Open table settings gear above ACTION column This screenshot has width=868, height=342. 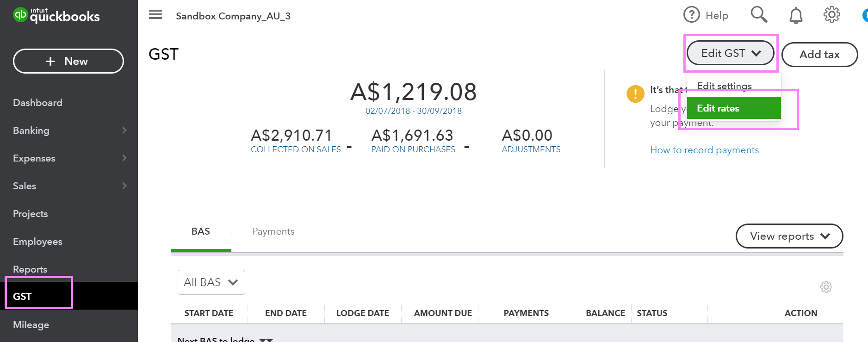(x=826, y=287)
